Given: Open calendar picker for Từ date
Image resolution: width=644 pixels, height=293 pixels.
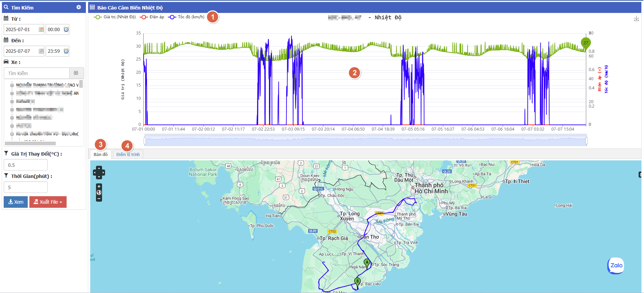Looking at the screenshot, I should [x=41, y=30].
